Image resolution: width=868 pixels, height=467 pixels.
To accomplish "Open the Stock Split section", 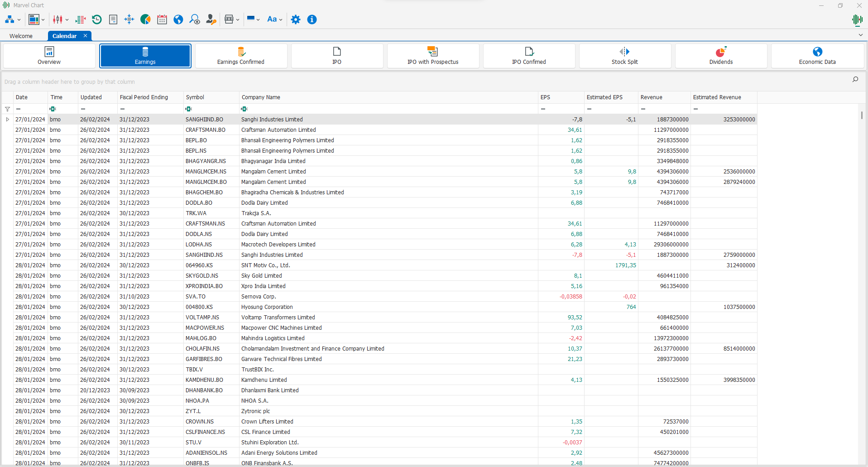I will pos(625,56).
